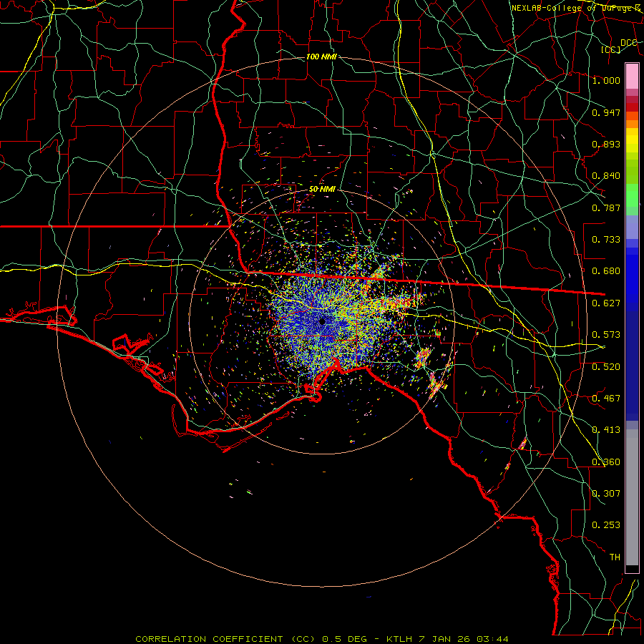Viewport: 644px width, 644px height.
Task: Select the 0.467 scale value
Action: [x=606, y=399]
